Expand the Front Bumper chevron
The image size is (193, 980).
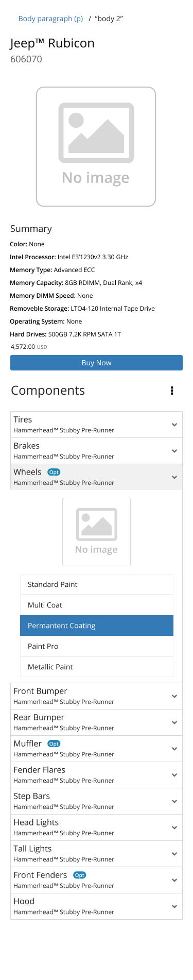(x=174, y=696)
